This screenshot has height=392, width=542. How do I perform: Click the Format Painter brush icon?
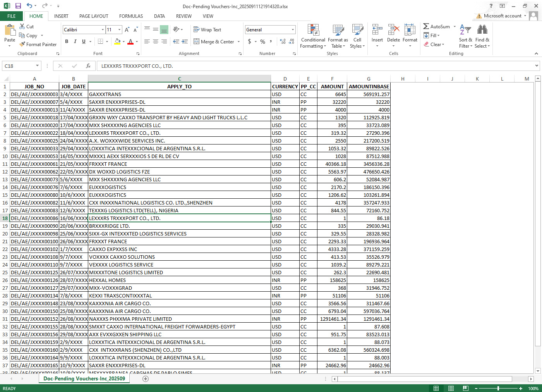click(x=22, y=45)
